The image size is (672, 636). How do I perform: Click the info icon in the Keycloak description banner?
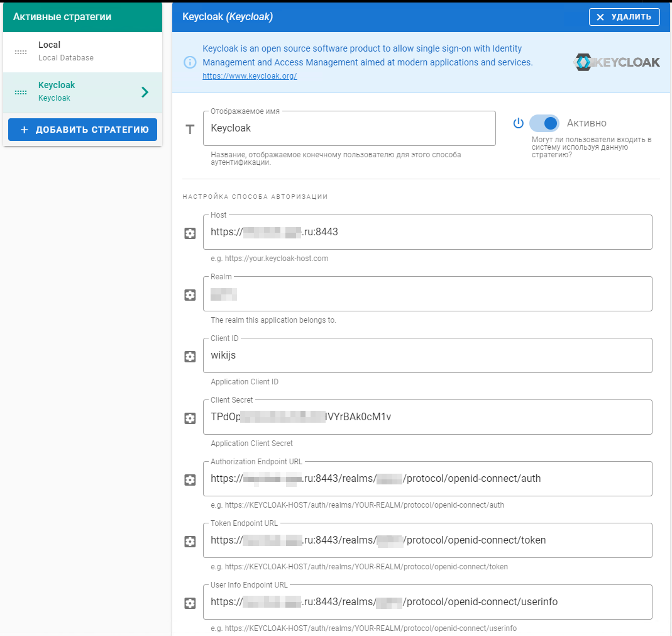[190, 62]
